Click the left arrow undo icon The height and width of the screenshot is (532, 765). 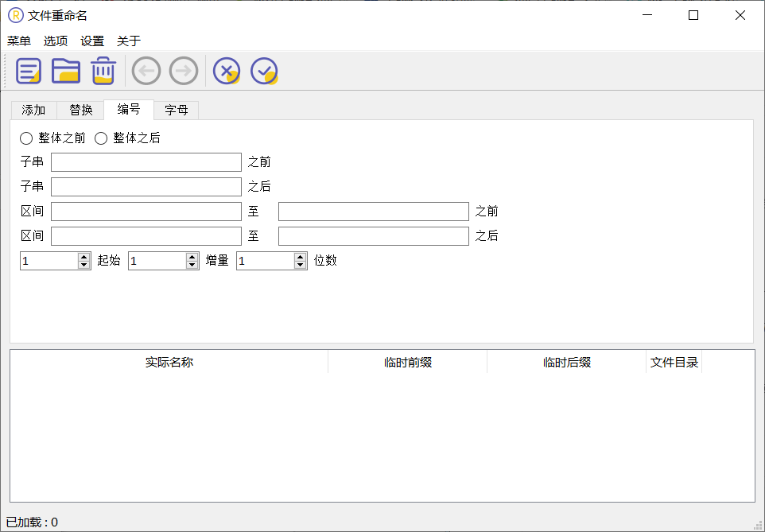point(146,72)
